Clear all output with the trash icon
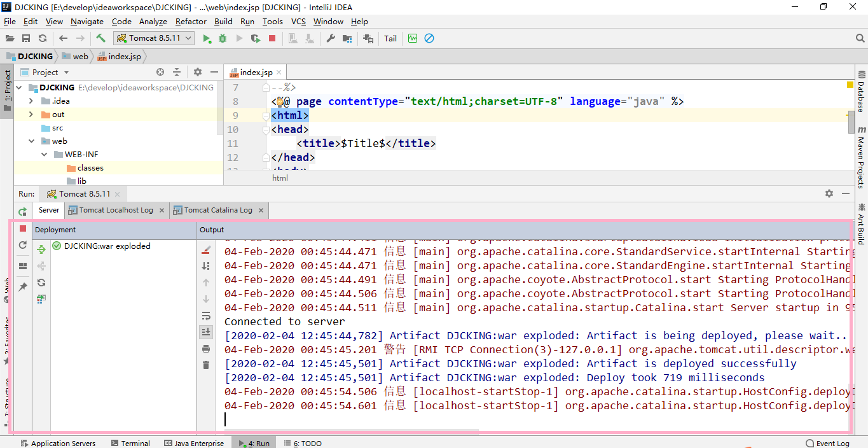Viewport: 868px width, 448px height. click(x=205, y=365)
